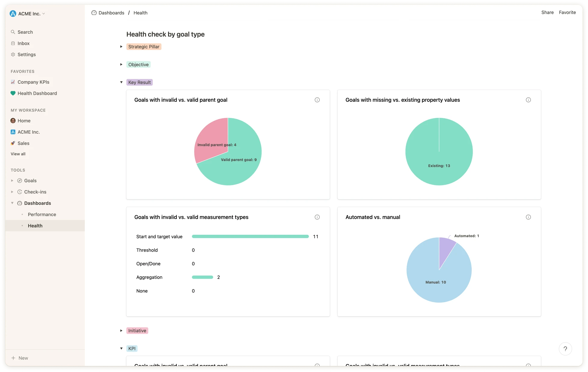
Task: Click the Start and target value bar
Action: click(x=250, y=237)
